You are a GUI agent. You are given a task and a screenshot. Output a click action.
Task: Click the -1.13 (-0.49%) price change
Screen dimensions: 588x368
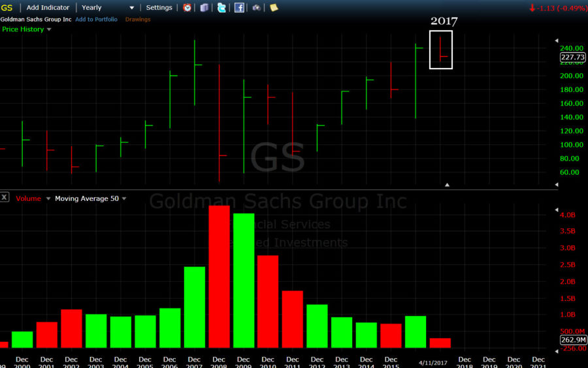[x=559, y=8]
